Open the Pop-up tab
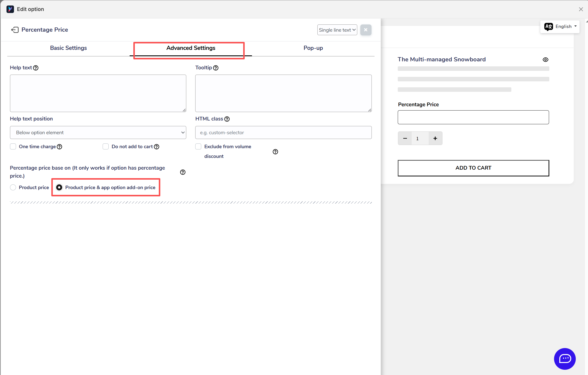The image size is (588, 375). click(313, 48)
